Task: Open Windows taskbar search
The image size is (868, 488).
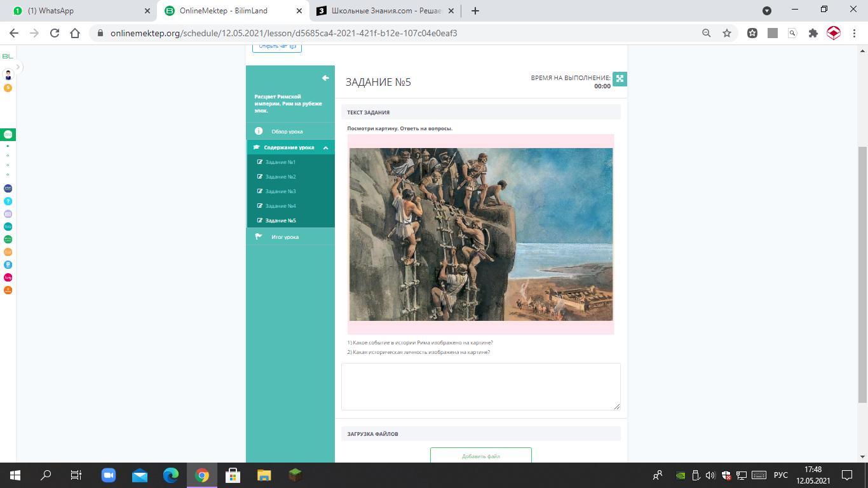Action: pyautogui.click(x=46, y=475)
